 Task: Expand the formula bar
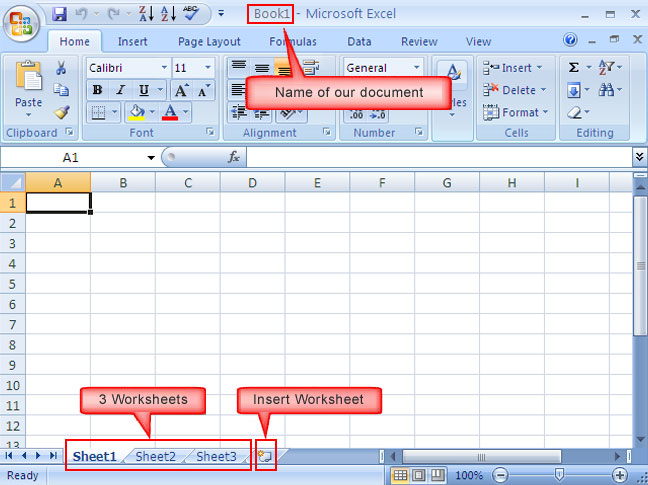click(x=639, y=157)
